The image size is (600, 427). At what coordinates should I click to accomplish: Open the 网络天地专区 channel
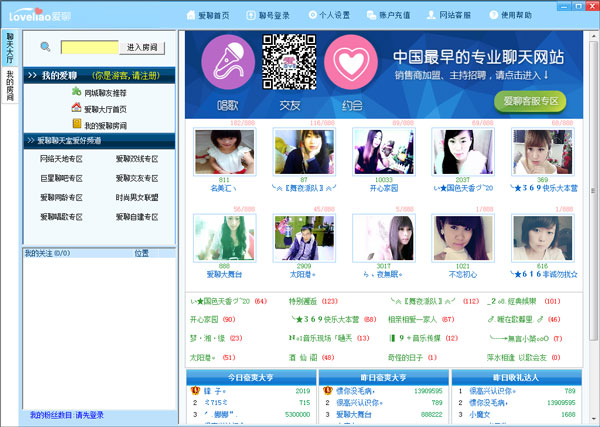tap(61, 159)
